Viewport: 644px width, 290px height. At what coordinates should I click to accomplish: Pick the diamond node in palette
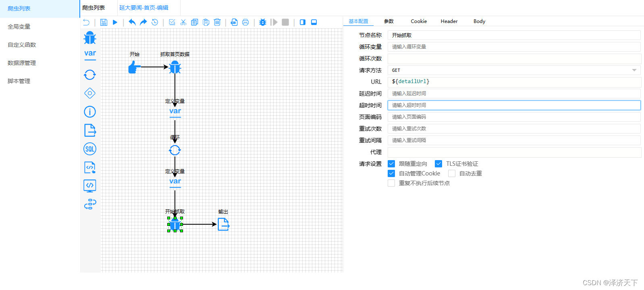point(90,93)
